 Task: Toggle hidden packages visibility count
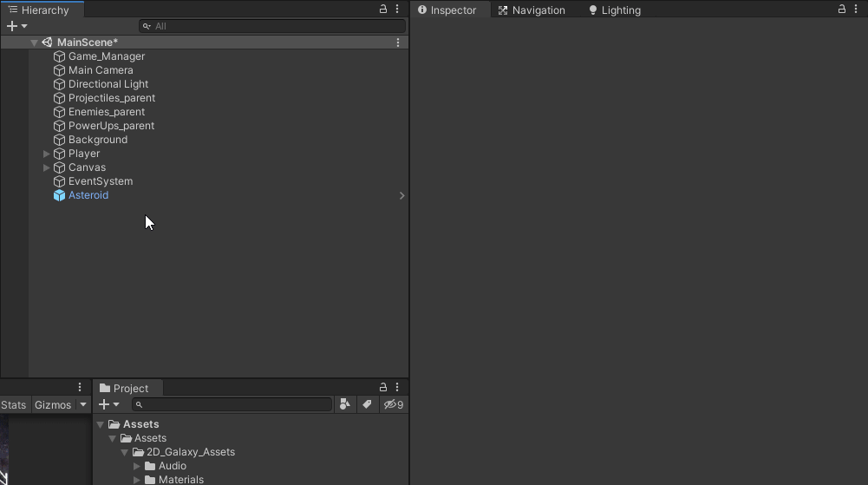click(x=394, y=404)
